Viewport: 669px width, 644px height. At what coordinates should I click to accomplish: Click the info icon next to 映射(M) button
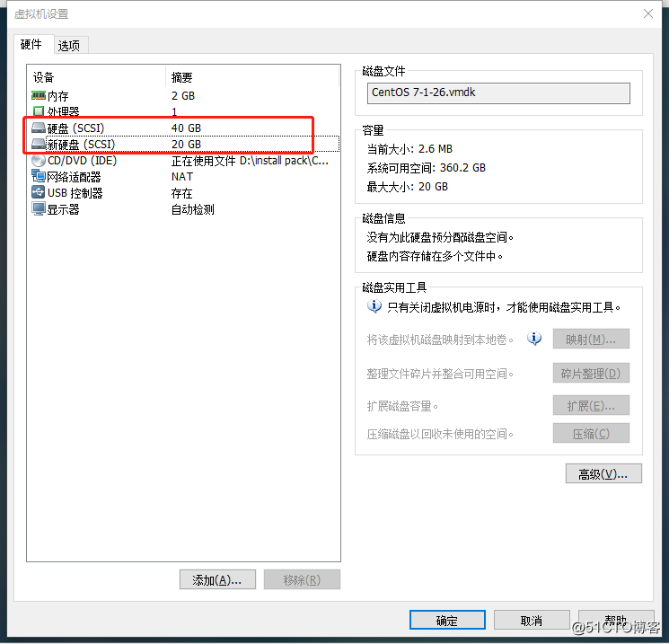click(534, 339)
